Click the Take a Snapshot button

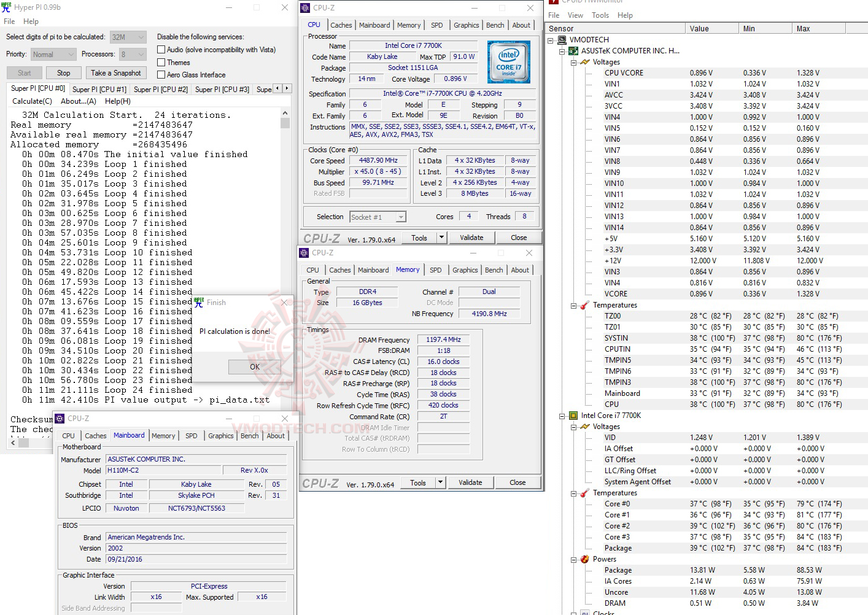[x=116, y=72]
